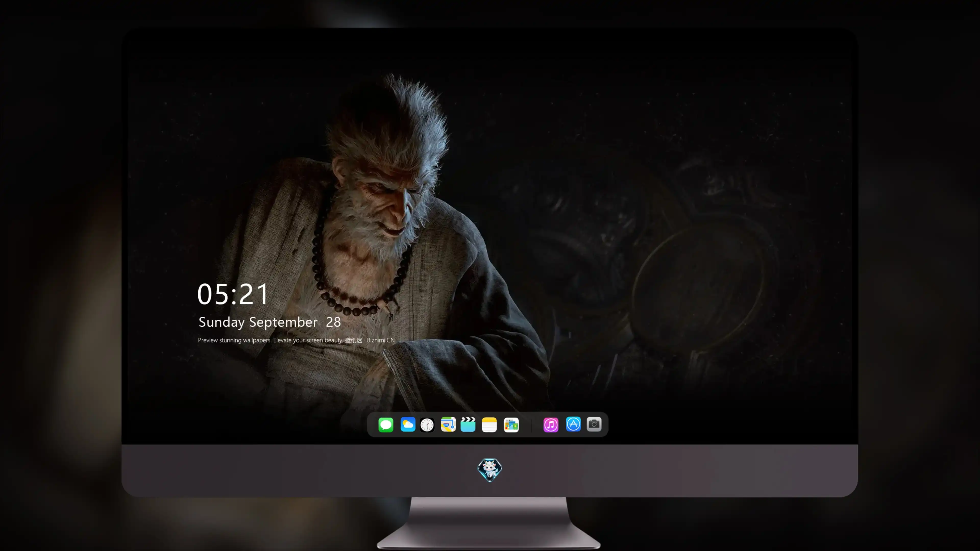The height and width of the screenshot is (551, 980).
Task: Open the Maps app icon
Action: (x=448, y=424)
